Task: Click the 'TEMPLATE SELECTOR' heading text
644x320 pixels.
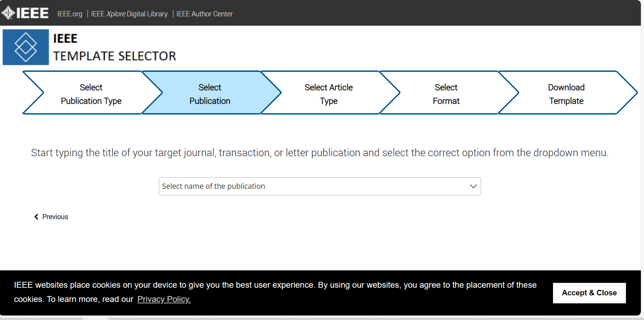Action: [x=115, y=56]
